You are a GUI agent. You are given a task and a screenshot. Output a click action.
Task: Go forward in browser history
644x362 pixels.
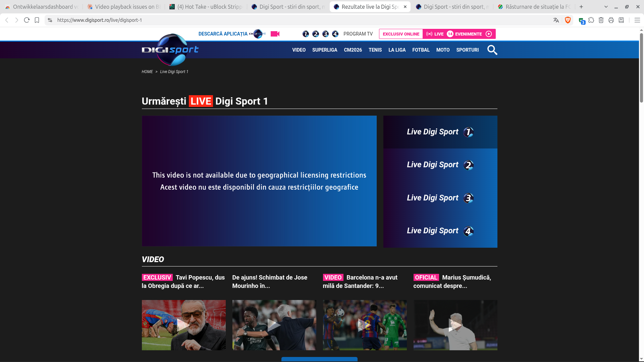17,20
